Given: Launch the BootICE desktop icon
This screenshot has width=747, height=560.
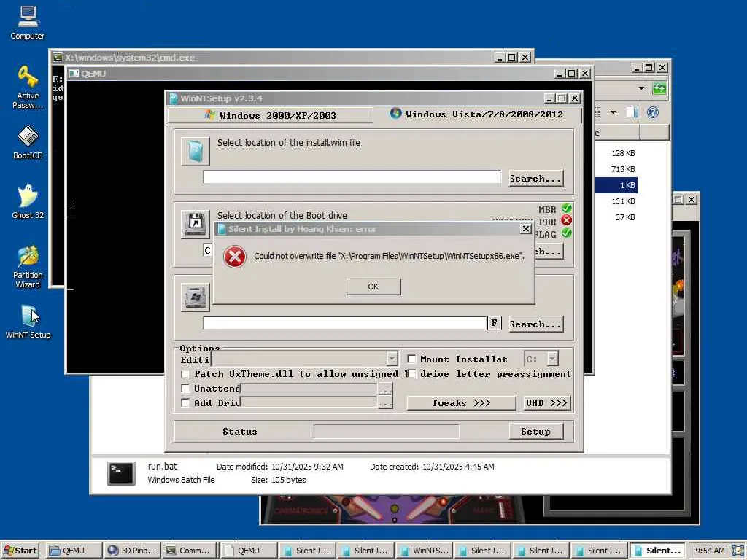Looking at the screenshot, I should 28,142.
